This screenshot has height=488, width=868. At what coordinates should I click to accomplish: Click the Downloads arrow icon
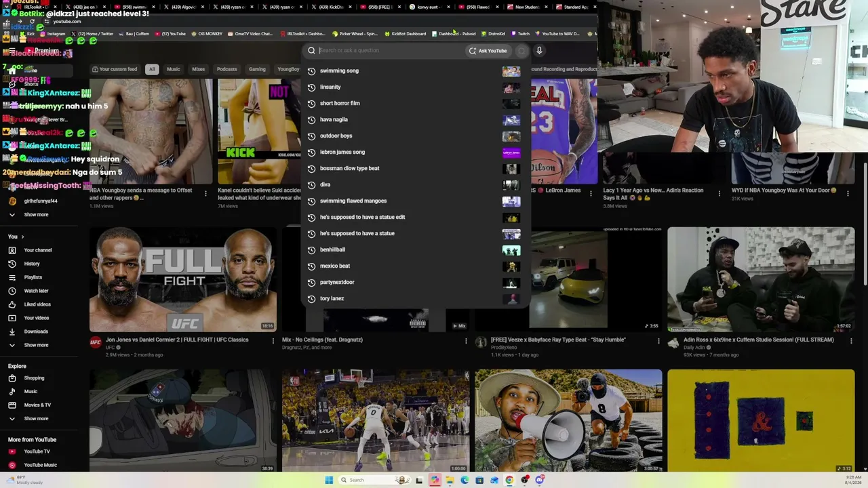(12, 331)
